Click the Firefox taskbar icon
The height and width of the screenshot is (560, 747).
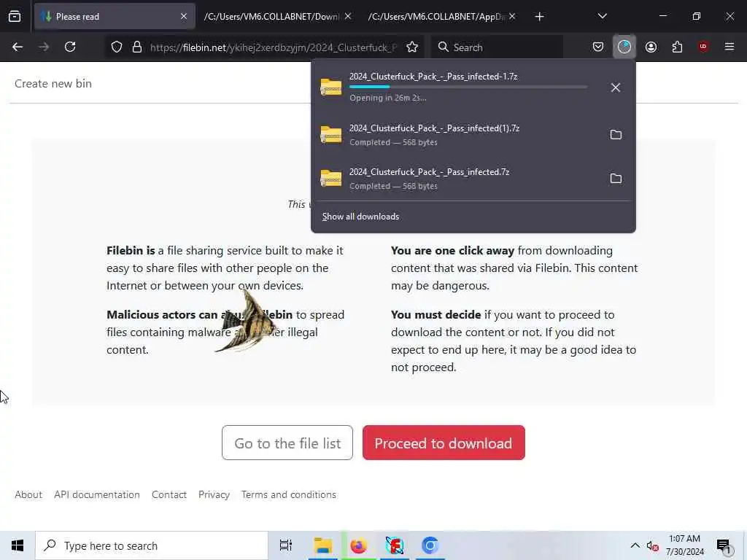click(358, 545)
